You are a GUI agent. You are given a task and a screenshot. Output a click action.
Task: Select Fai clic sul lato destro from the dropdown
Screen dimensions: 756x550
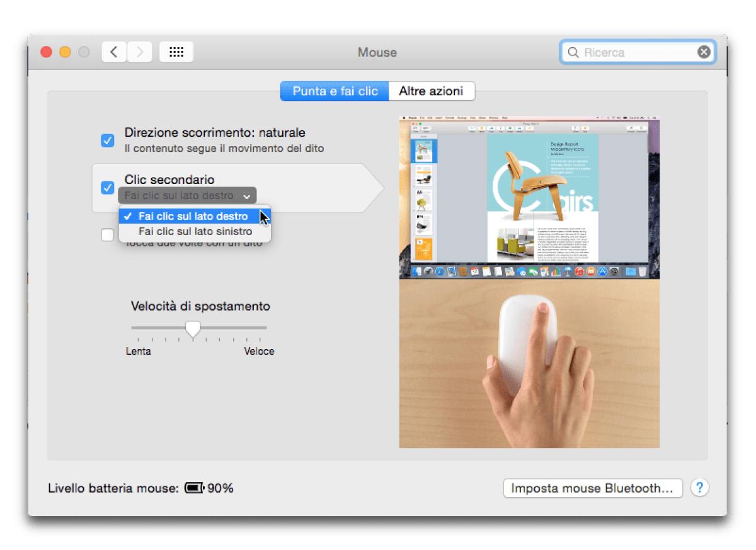195,215
